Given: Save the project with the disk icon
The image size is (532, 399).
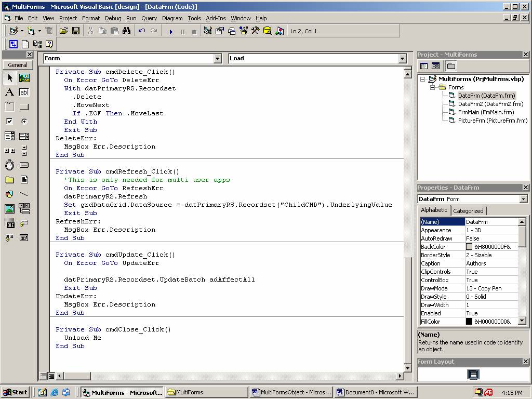Looking at the screenshot, I should point(76,31).
